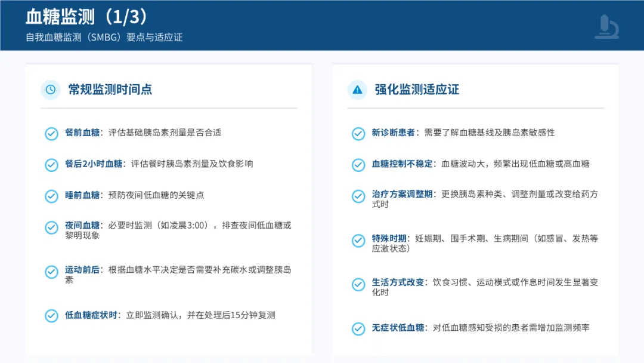Click the bold label 特殊时期

(389, 238)
